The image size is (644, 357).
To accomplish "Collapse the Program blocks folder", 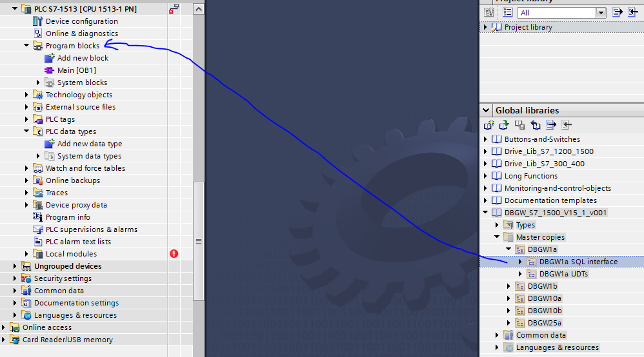I will (x=26, y=46).
